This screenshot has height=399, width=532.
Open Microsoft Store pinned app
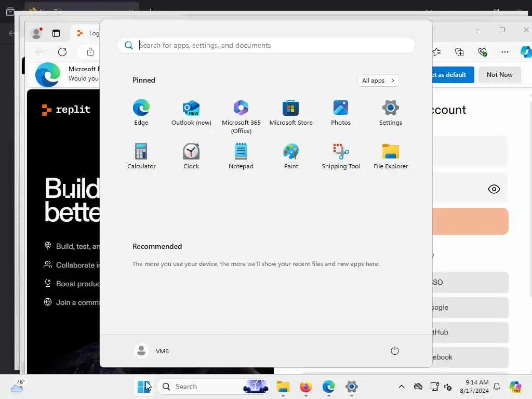pos(291,113)
